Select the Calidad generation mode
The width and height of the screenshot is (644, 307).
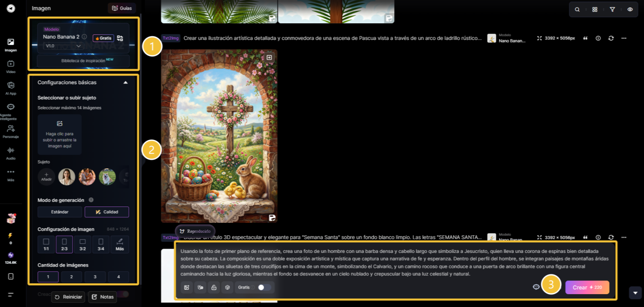click(106, 212)
